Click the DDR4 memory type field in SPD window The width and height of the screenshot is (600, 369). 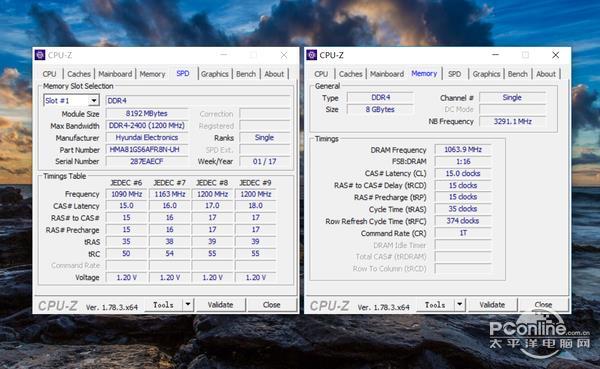[x=198, y=101]
